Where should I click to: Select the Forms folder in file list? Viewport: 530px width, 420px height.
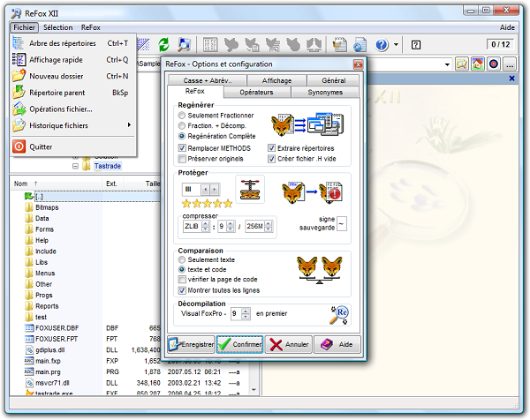pos(45,229)
